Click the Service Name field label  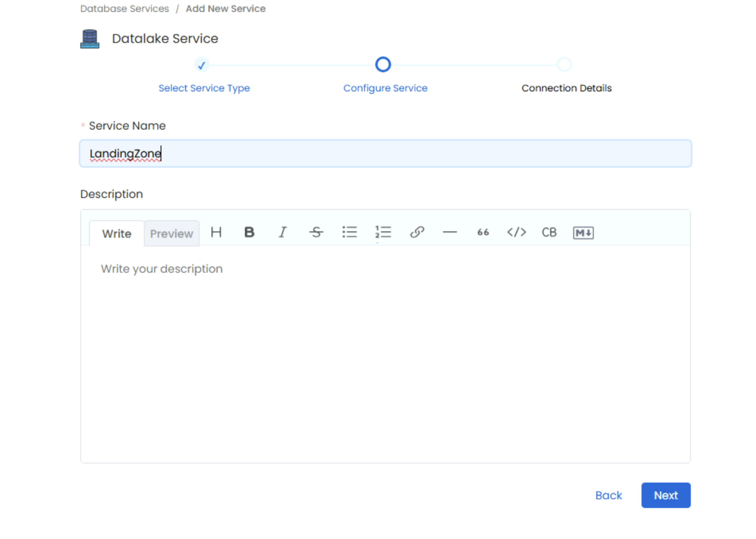pos(127,126)
